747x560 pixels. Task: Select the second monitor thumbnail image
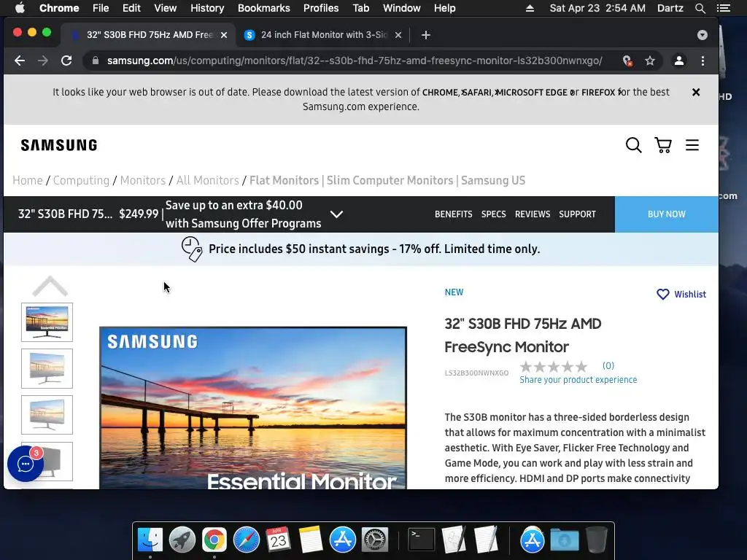47,368
